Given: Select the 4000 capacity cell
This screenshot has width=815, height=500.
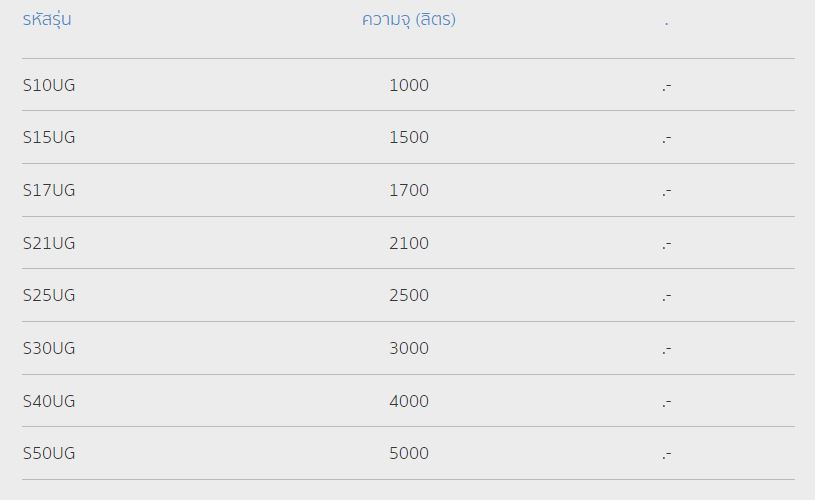Looking at the screenshot, I should pyautogui.click(x=409, y=402).
